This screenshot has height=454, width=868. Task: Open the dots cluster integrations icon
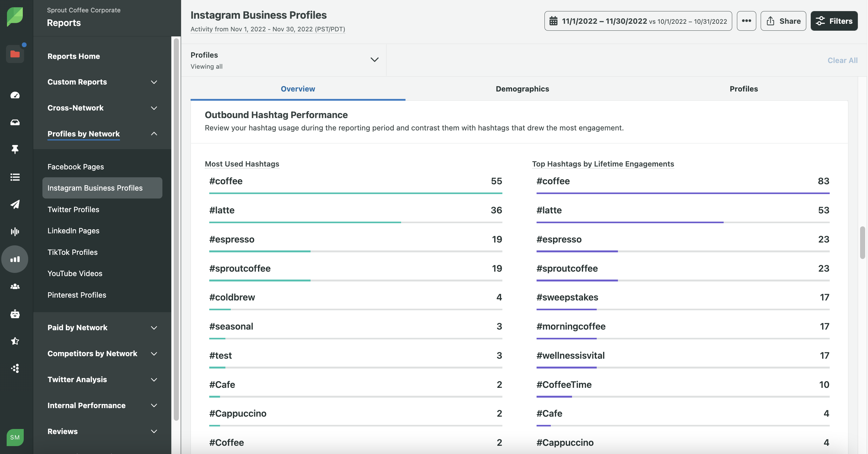point(15,369)
